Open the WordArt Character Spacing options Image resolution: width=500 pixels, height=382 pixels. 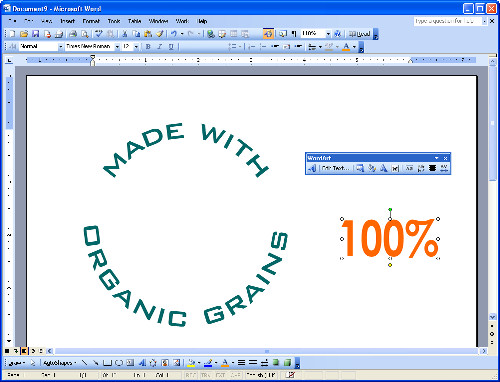pos(444,168)
